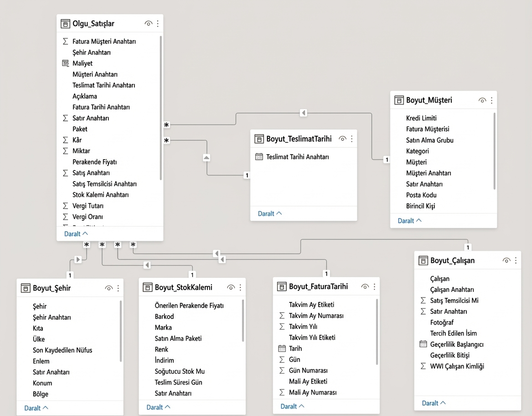The height and width of the screenshot is (416, 532).
Task: Click the table icon on Boyut_StokKalemi header
Action: point(147,287)
